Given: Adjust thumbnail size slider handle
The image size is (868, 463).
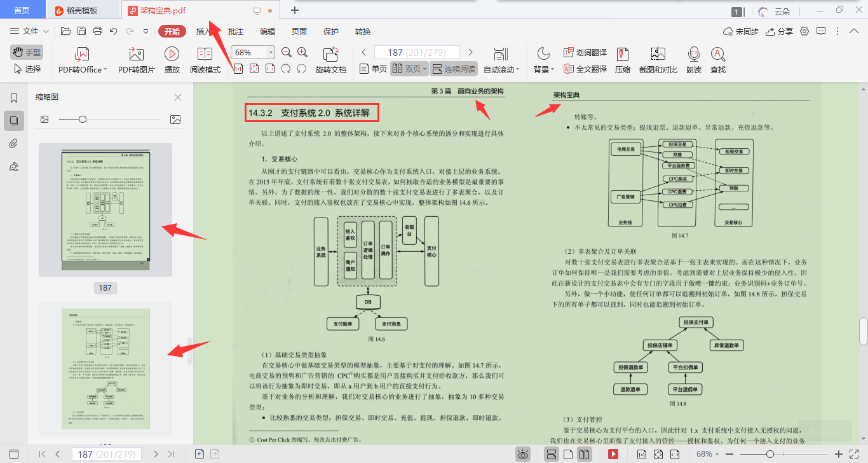Looking at the screenshot, I should click(83, 119).
